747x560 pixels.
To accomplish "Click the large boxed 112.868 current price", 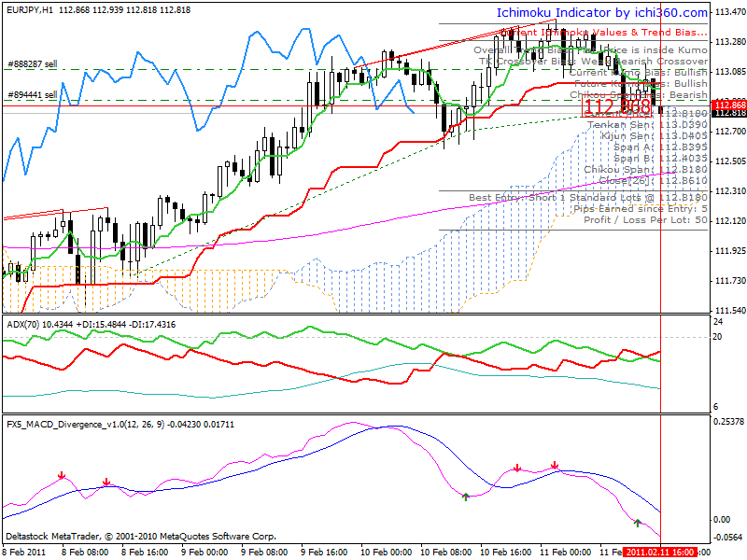I will click(x=617, y=106).
